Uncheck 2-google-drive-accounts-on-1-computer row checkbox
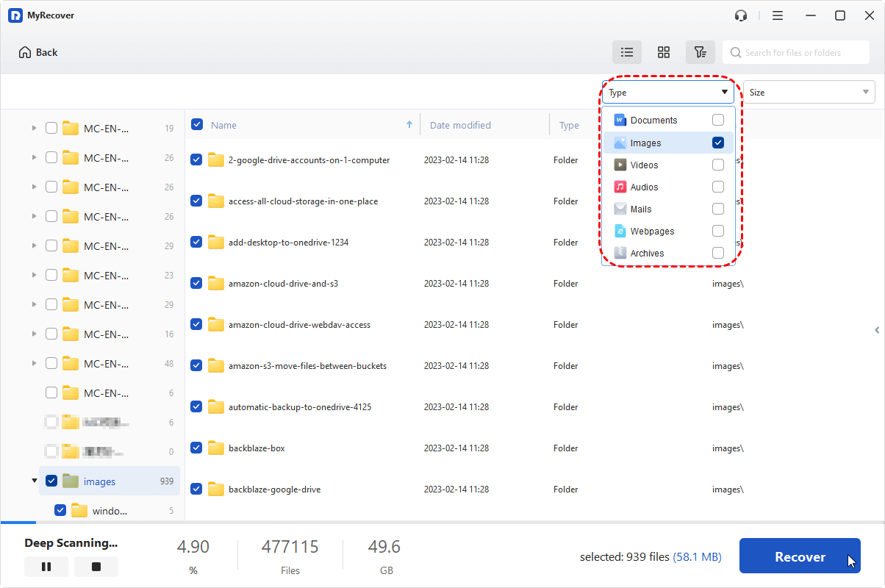This screenshot has height=588, width=885. tap(197, 159)
